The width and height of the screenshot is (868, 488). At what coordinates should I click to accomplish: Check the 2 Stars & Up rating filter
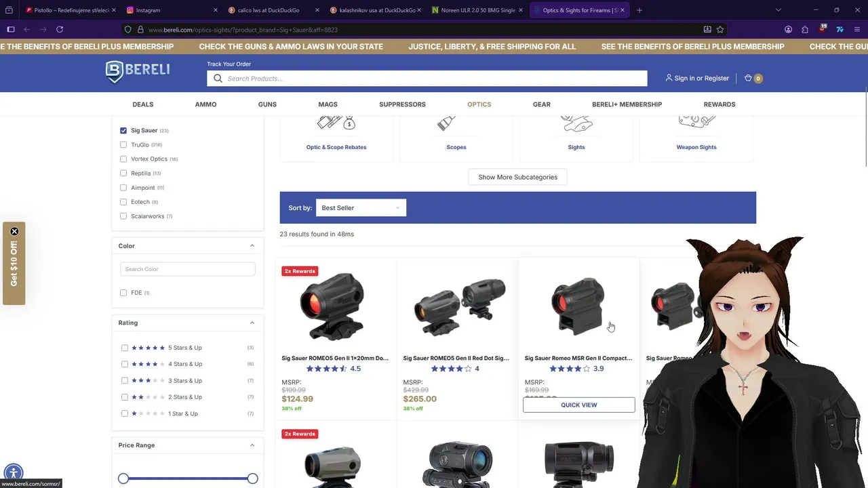click(125, 397)
